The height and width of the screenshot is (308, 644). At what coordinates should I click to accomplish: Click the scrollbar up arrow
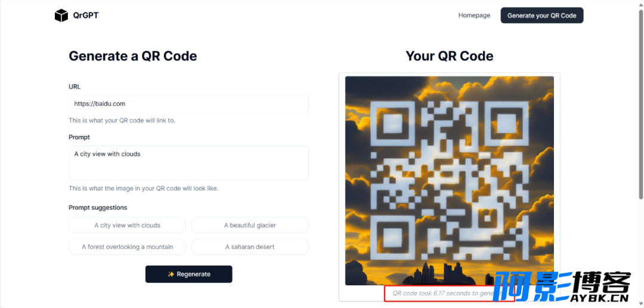[x=640, y=3]
